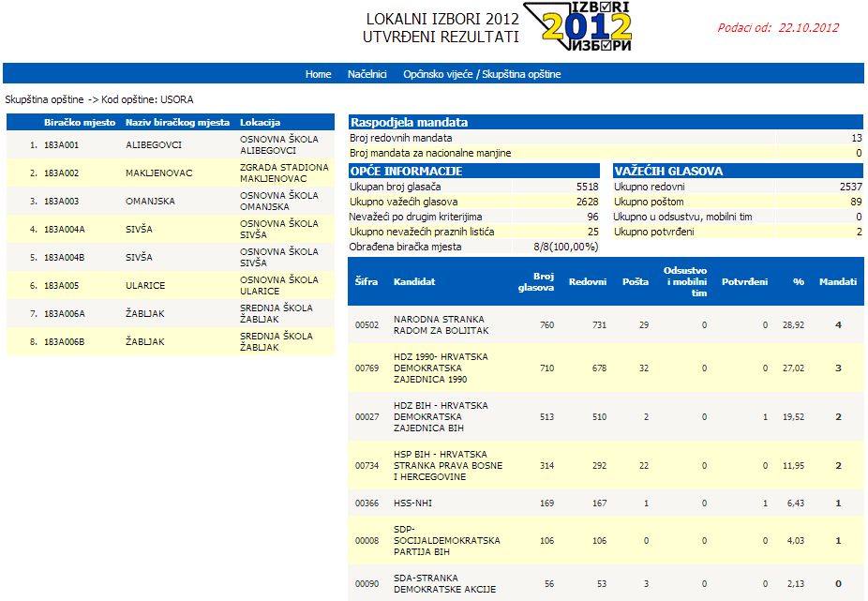Viewport: 868px width, 601px height.
Task: Click Obrađena biračka mjesta value 8/8(100,00%)
Action: (566, 247)
